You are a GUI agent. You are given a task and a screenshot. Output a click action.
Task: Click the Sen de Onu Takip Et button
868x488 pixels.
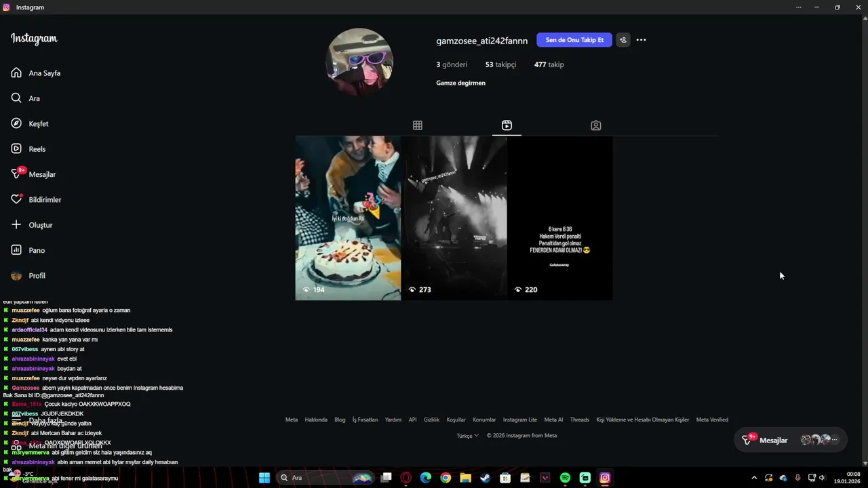click(574, 40)
